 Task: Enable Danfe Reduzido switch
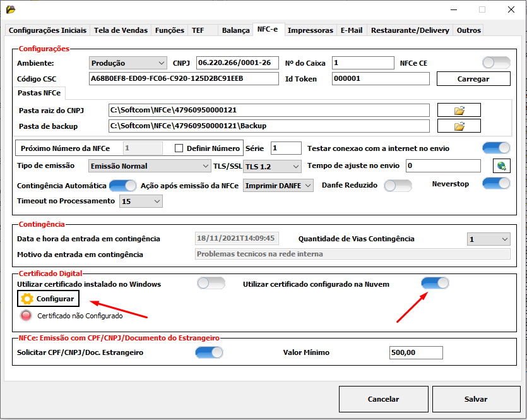pos(398,186)
